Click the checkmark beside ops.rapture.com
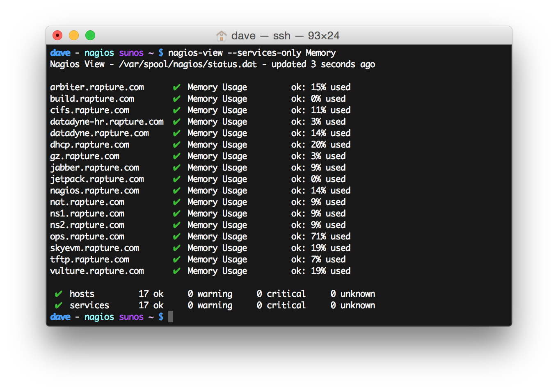 point(177,237)
